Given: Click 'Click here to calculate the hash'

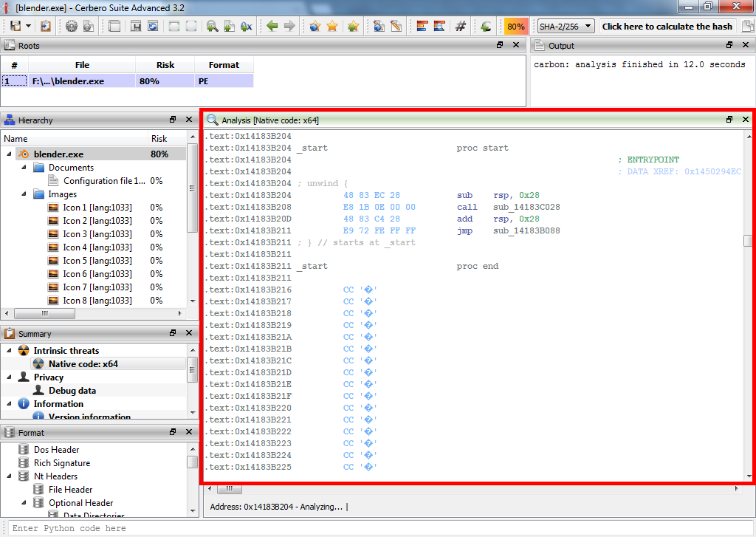Looking at the screenshot, I should [x=667, y=26].
